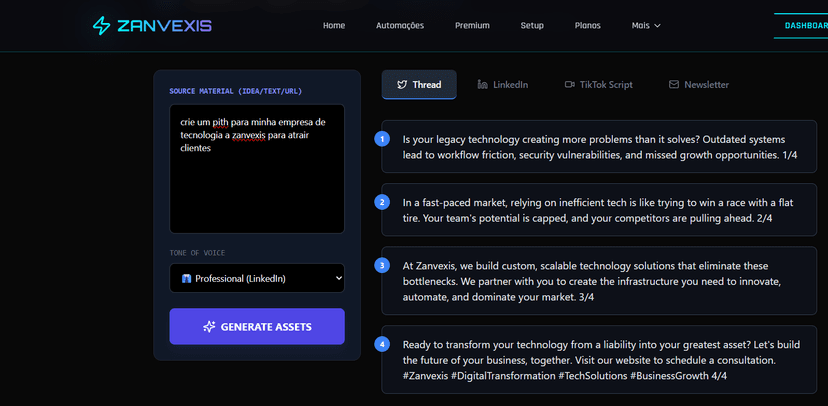Click the video camera icon by TikTok Script
Screen dimensions: 828x406
(x=569, y=84)
